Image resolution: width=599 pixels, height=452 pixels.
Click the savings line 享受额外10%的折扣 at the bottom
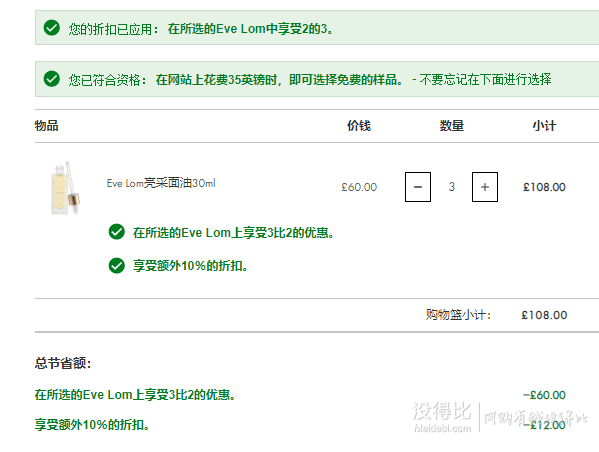click(x=92, y=424)
